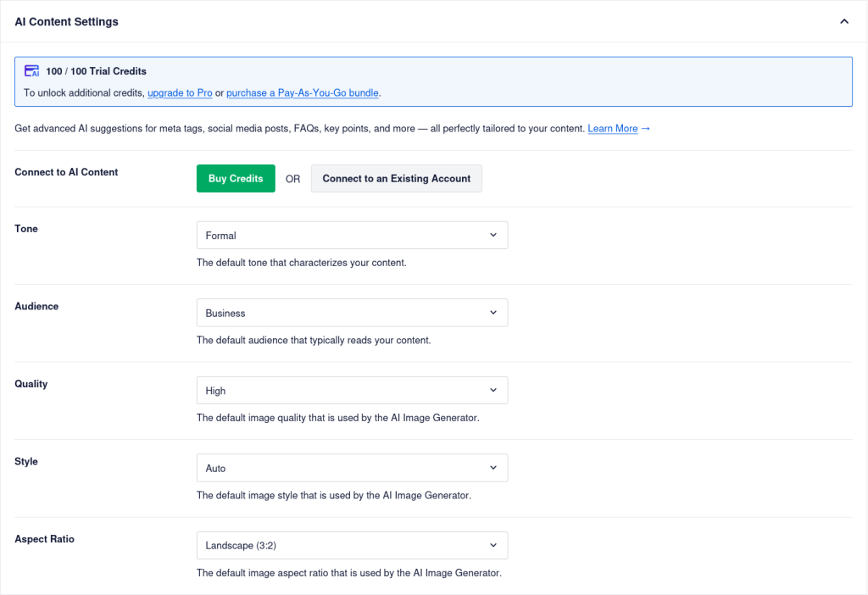Viewport: 868px width, 595px height.
Task: Click the AI Content Settings header title
Action: (67, 22)
